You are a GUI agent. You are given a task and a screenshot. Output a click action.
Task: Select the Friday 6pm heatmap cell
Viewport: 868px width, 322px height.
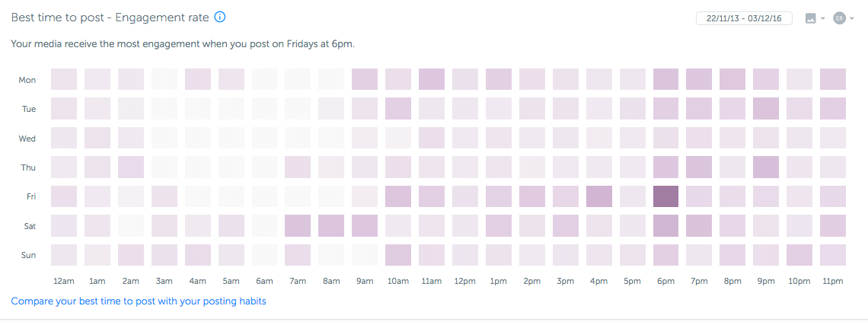(665, 196)
